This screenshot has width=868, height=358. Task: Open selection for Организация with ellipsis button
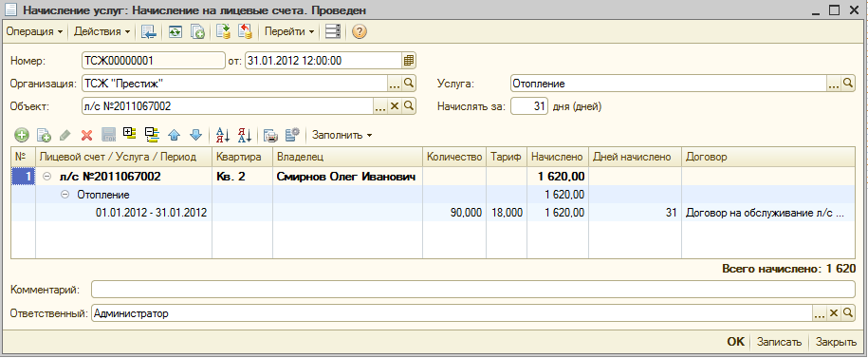(394, 84)
